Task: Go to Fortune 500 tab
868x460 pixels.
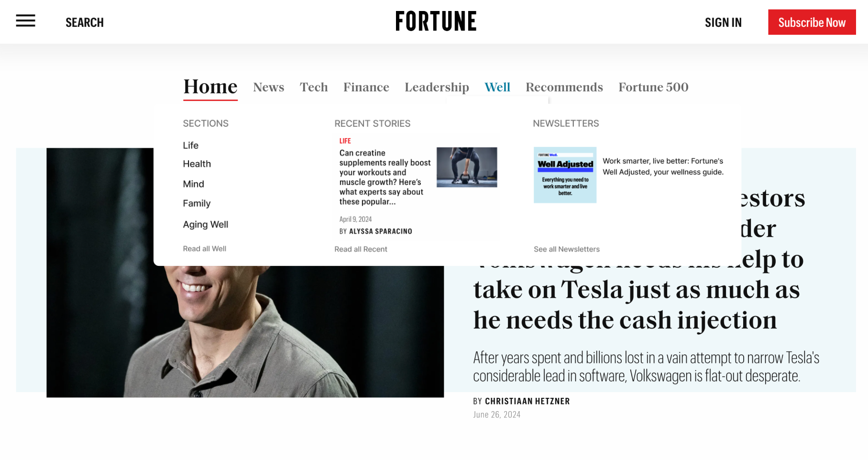Action: click(653, 87)
